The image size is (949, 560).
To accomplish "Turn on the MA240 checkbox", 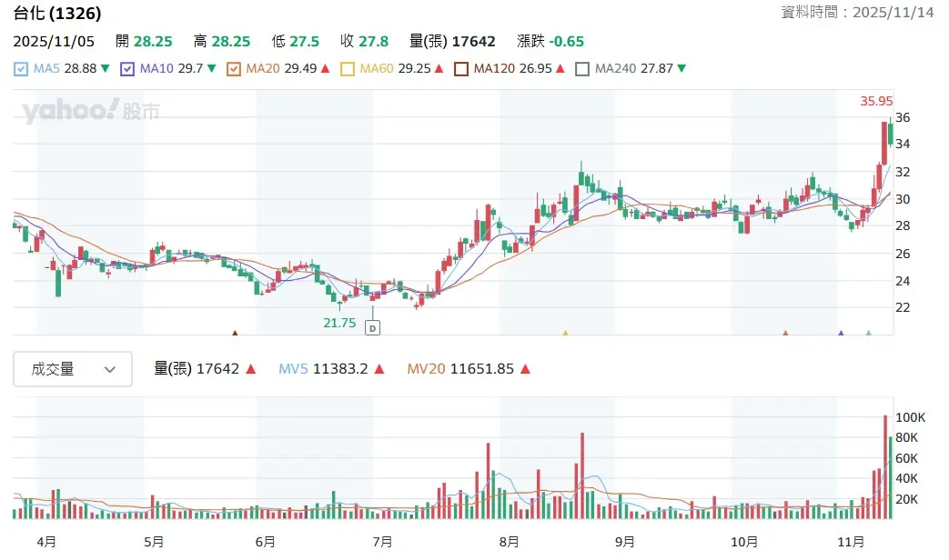I will point(582,68).
